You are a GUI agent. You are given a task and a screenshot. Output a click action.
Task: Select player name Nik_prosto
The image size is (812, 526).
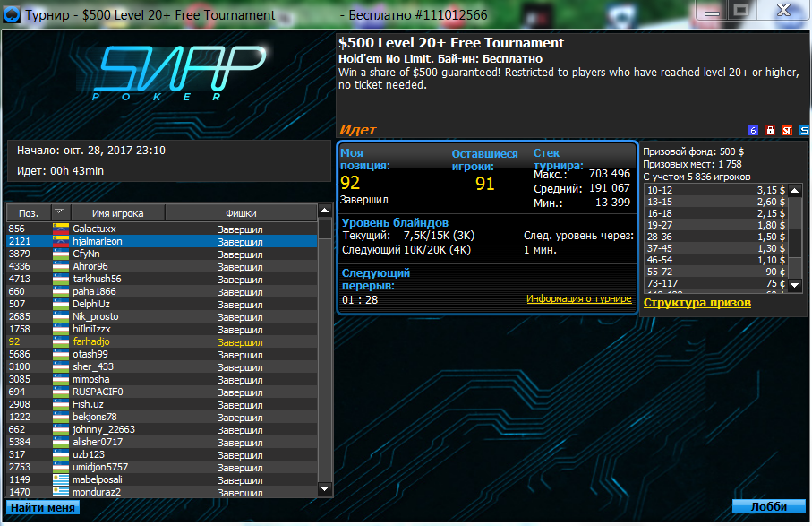[95, 316]
